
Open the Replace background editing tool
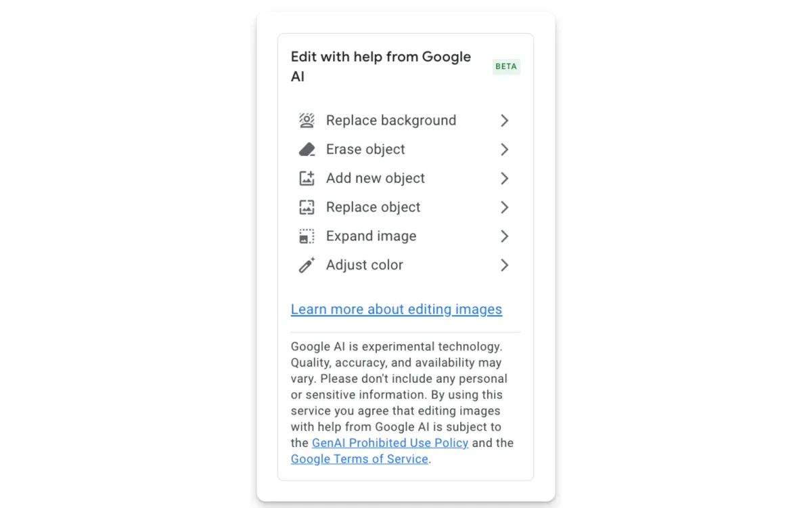(391, 120)
